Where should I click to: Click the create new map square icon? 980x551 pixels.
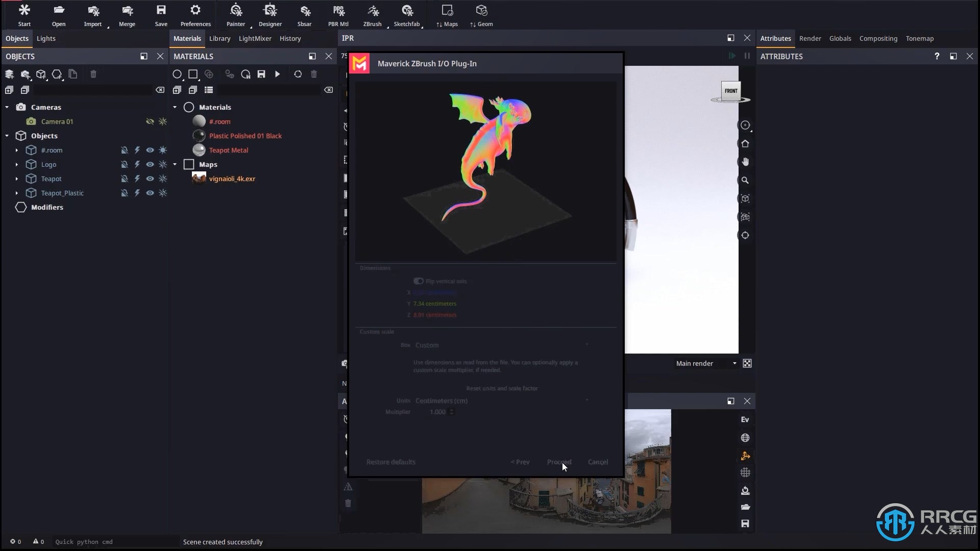pos(193,74)
